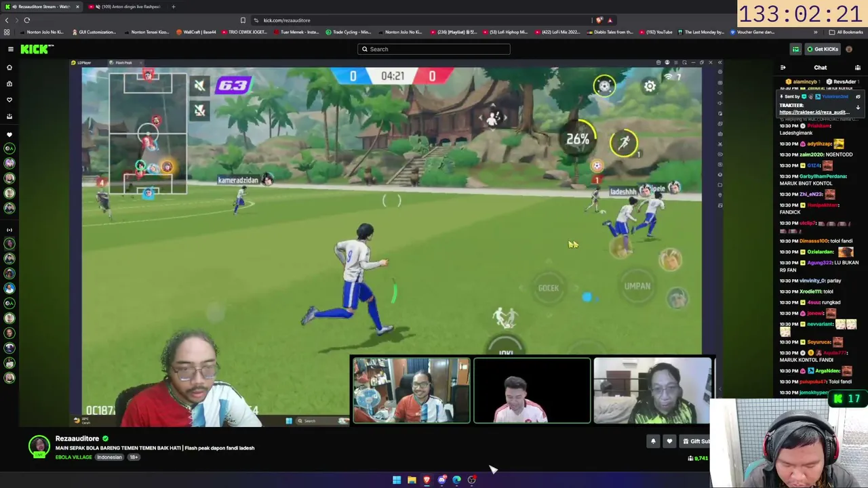Select the Indonesian language tag
Viewport: 868px width, 488px height.
tap(109, 457)
